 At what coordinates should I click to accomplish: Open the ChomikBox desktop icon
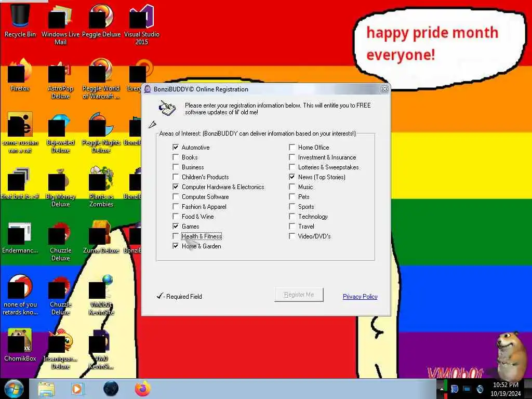[x=20, y=345]
